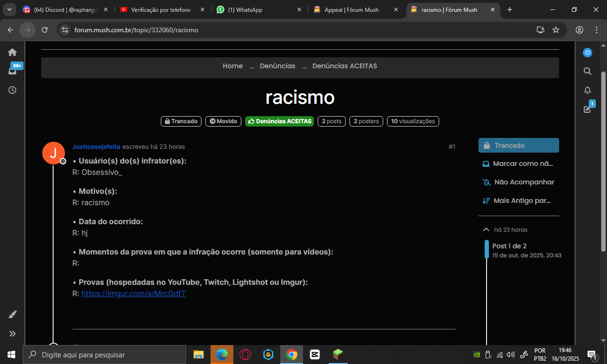Viewport: 607px width, 364px height.
Task: Click the Home breadcrumb link
Action: (233, 66)
